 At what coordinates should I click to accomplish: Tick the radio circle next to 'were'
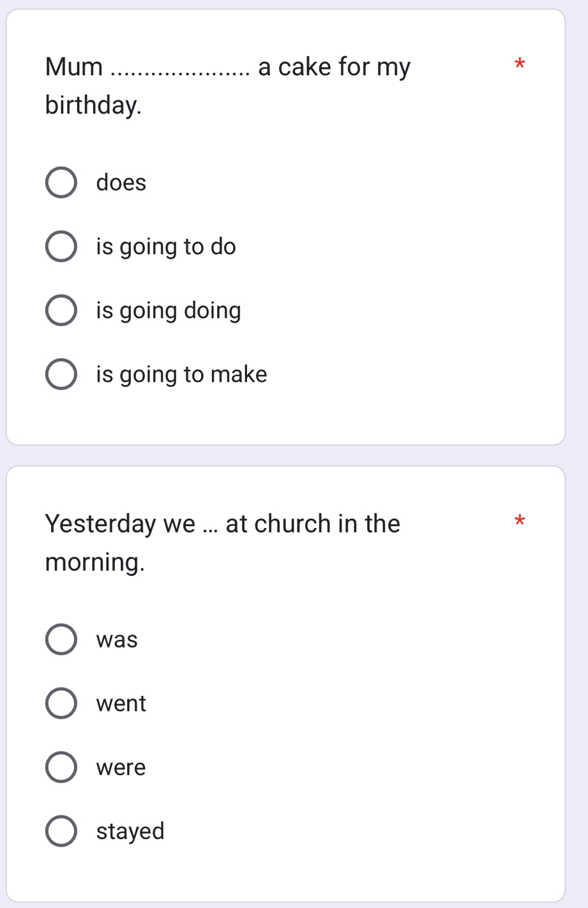pos(61,768)
